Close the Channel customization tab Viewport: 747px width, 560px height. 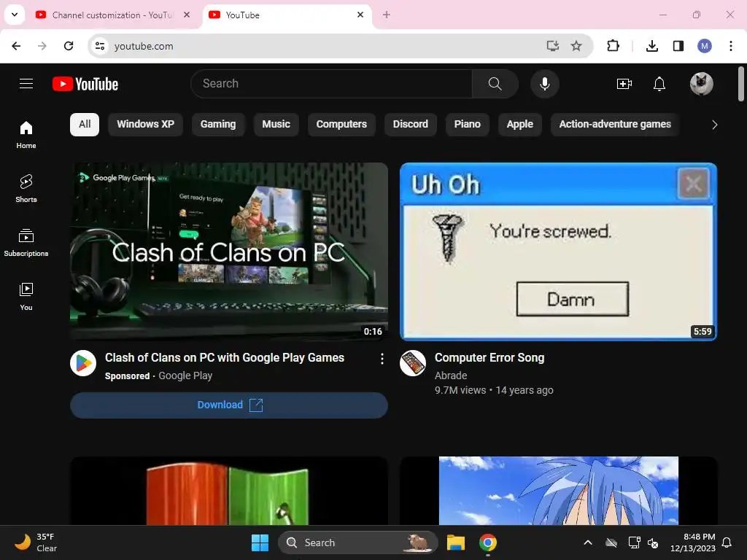click(187, 15)
